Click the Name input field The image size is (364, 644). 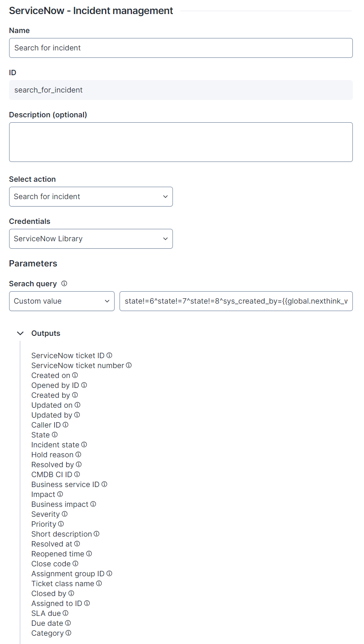(x=181, y=48)
